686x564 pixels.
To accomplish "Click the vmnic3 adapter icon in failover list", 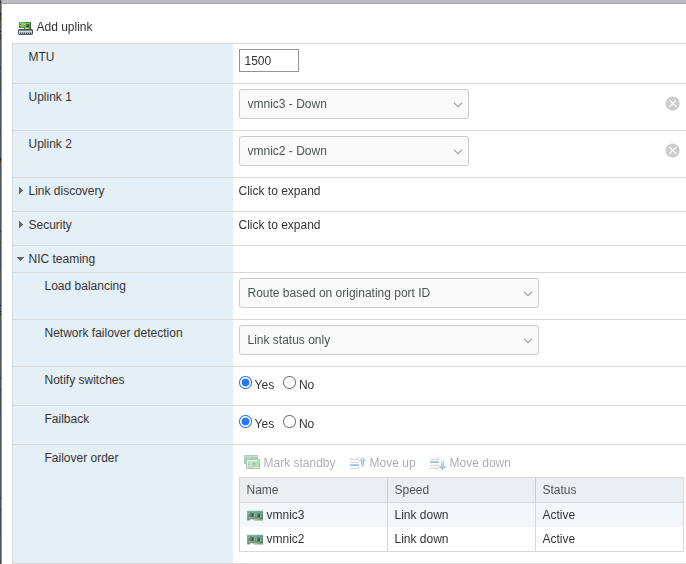I will pos(255,515).
